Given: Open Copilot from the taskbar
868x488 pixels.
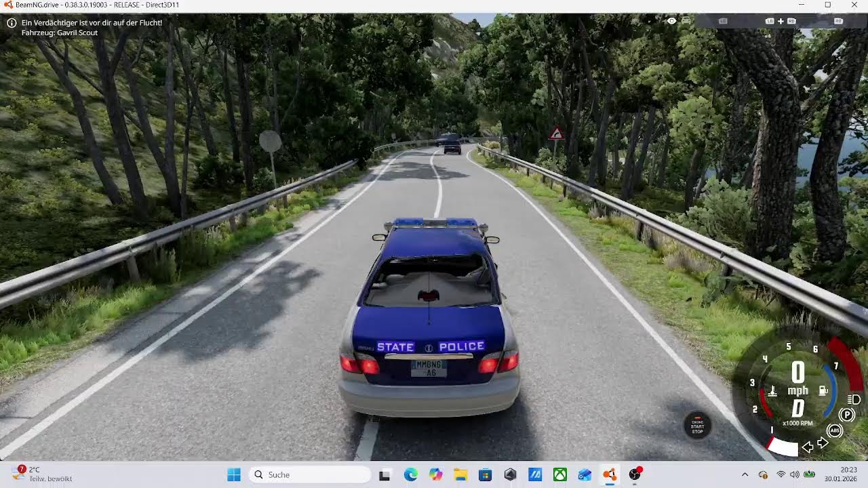Looking at the screenshot, I should (x=435, y=474).
